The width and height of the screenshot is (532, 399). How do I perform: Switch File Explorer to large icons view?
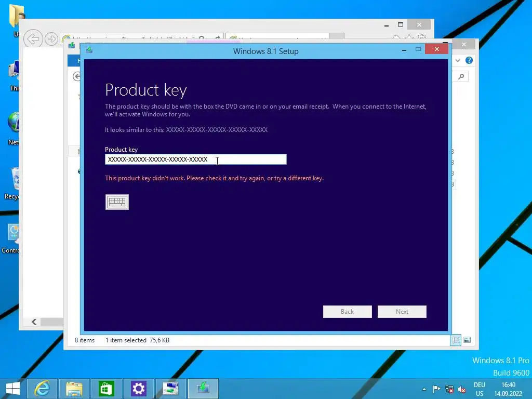coord(467,340)
